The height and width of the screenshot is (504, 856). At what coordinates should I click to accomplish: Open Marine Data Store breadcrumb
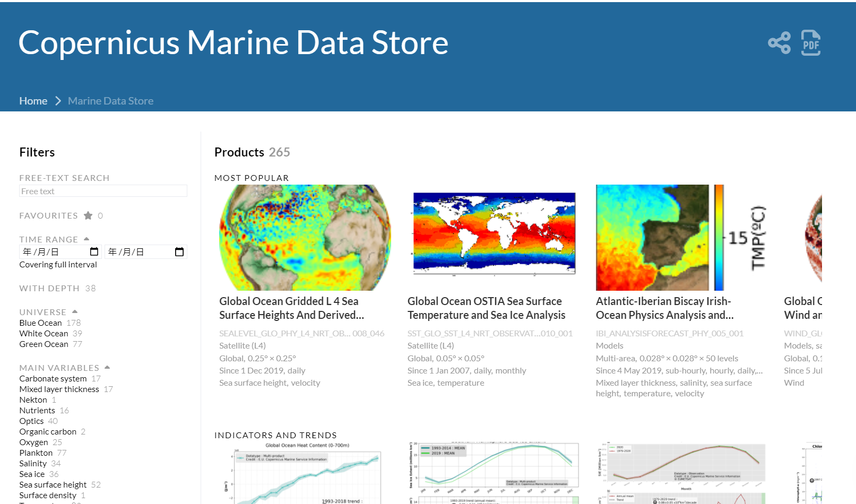point(110,101)
